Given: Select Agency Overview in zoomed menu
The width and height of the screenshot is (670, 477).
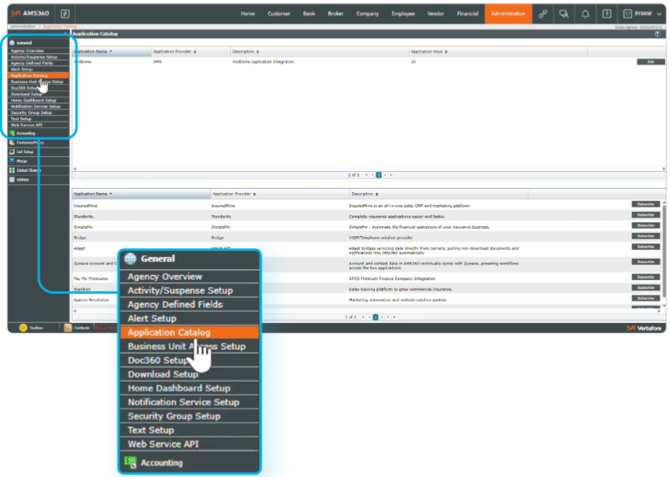Looking at the screenshot, I should (x=165, y=277).
